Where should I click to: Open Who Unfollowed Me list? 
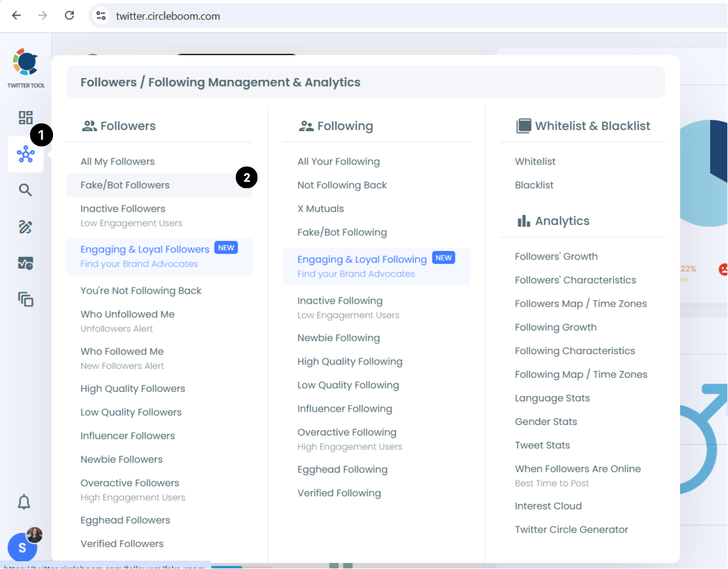point(127,314)
